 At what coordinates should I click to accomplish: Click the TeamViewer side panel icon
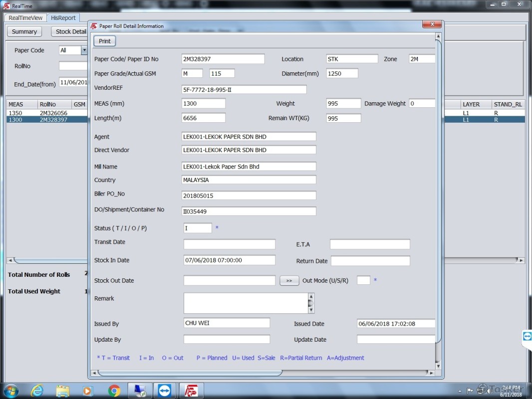pyautogui.click(x=527, y=337)
